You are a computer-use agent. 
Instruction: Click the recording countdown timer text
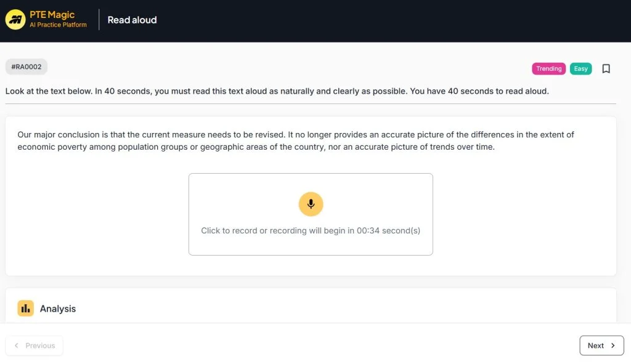311,231
